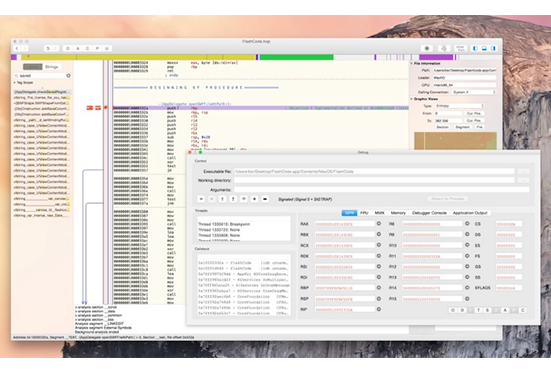Switch to the MMX tab
The width and height of the screenshot is (551, 371).
tap(380, 213)
